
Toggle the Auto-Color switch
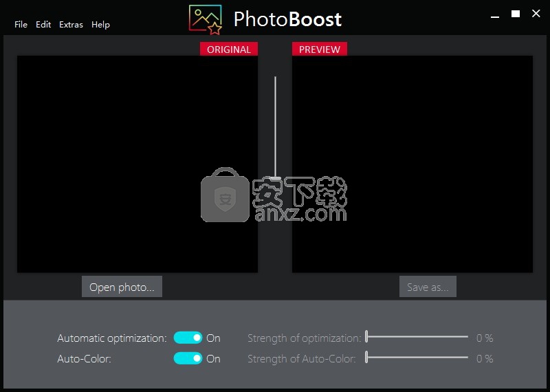pos(188,358)
